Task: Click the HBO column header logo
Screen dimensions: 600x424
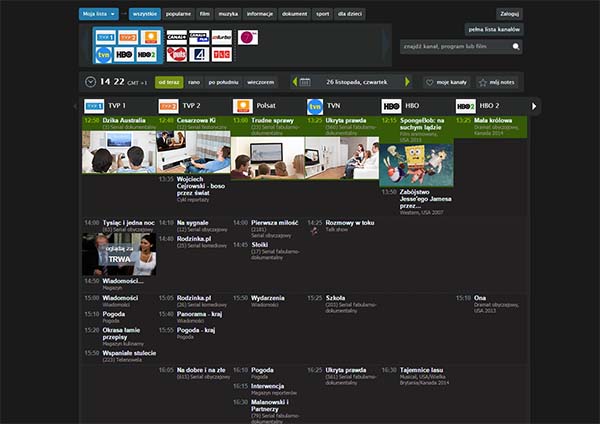Action: pyautogui.click(x=391, y=106)
